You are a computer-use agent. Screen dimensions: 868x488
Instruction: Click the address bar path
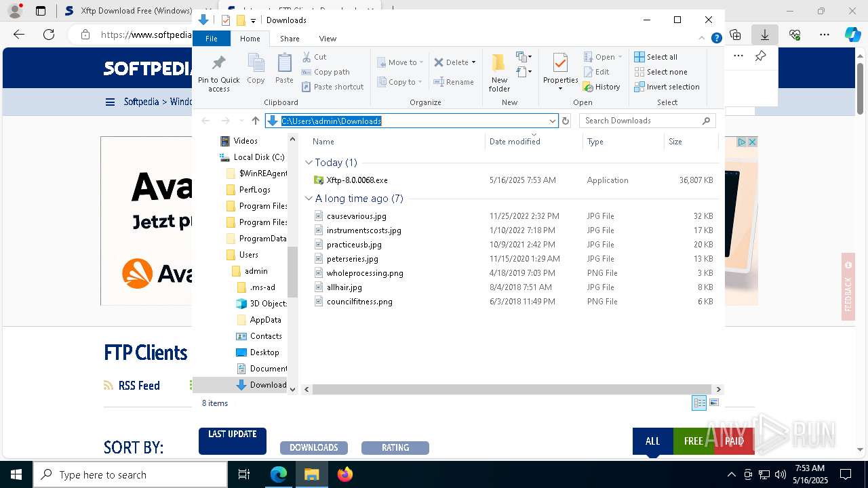332,121
